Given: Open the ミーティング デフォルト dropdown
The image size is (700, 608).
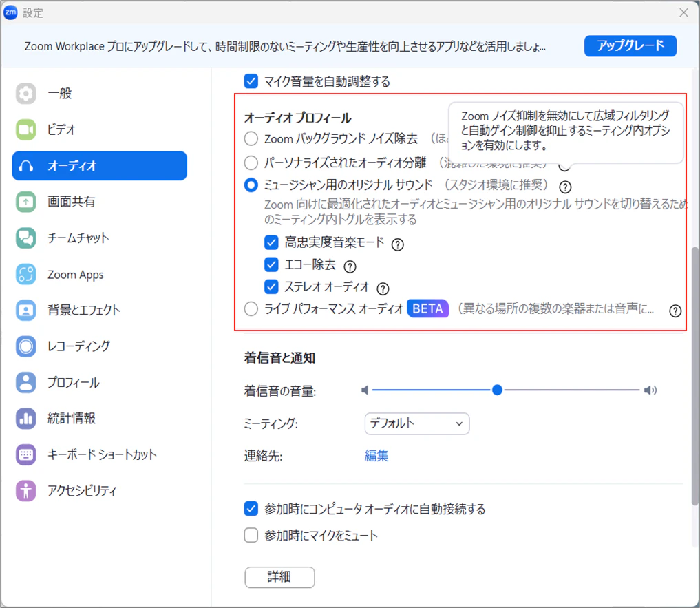Looking at the screenshot, I should (417, 423).
